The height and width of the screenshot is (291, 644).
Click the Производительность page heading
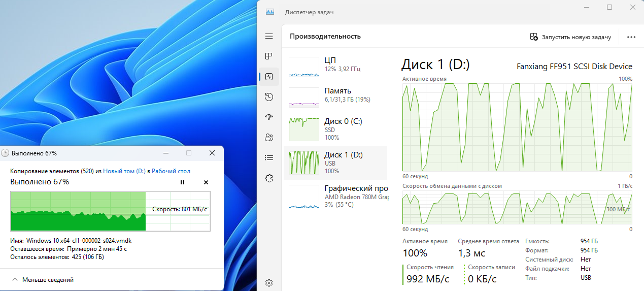(325, 36)
